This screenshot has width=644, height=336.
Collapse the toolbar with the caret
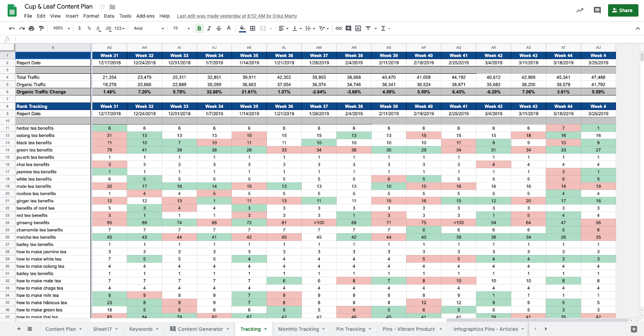638,29
